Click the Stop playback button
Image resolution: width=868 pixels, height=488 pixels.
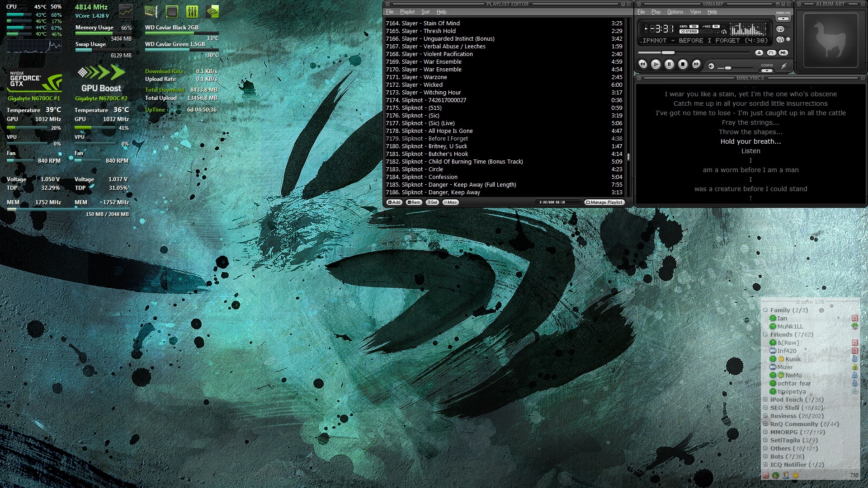pos(683,65)
